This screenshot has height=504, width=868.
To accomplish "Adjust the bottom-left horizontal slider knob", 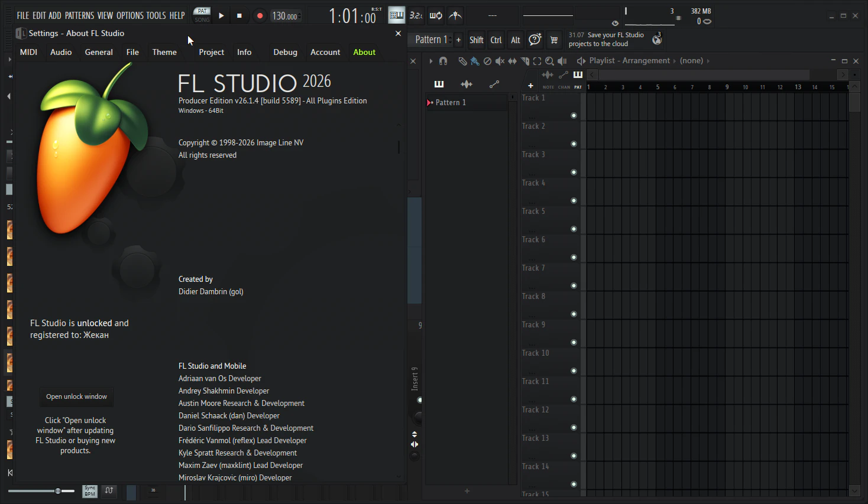I will (x=58, y=491).
